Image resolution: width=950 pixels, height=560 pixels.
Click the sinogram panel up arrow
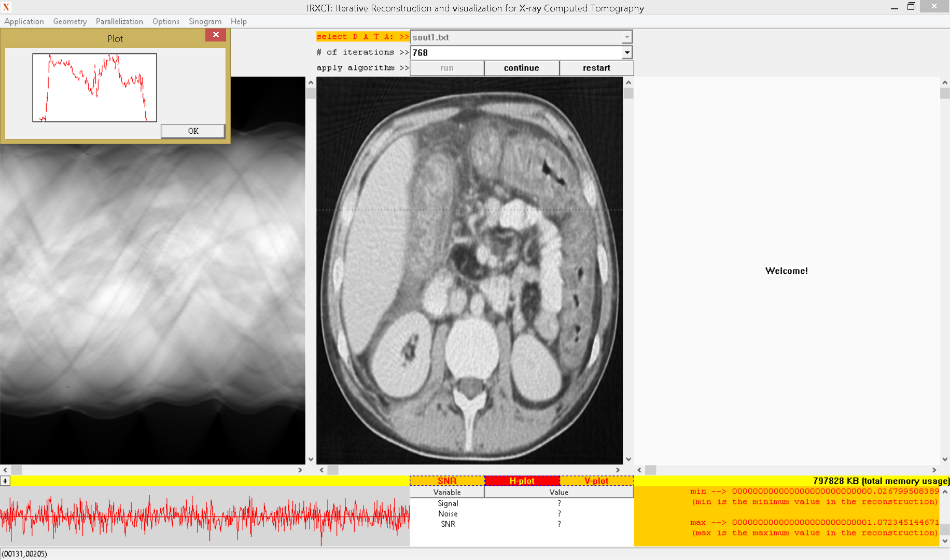[311, 82]
